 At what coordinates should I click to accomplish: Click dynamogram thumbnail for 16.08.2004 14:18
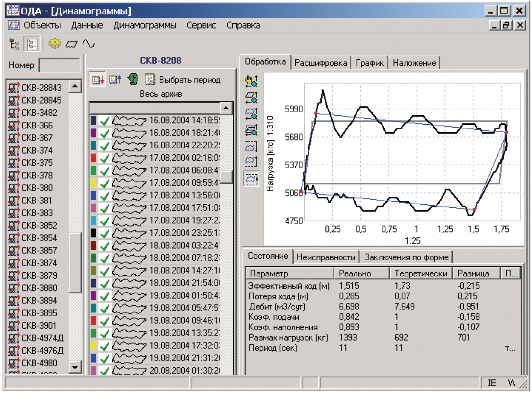pos(129,121)
